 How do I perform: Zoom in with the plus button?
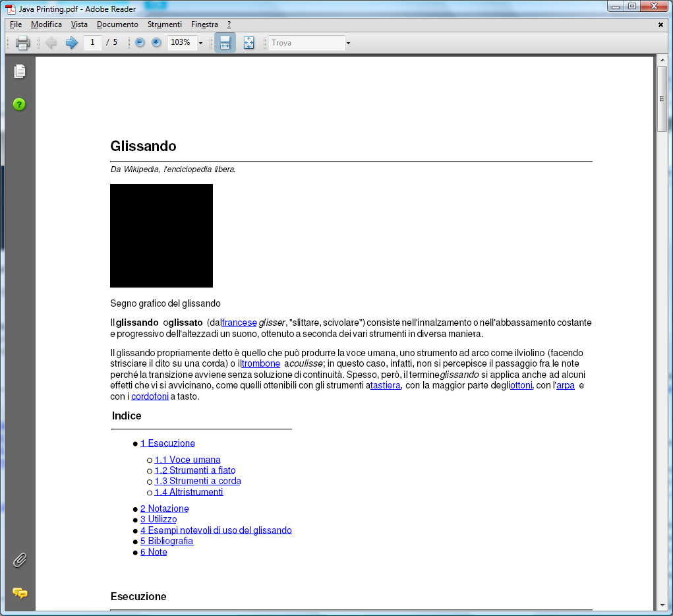click(x=156, y=43)
